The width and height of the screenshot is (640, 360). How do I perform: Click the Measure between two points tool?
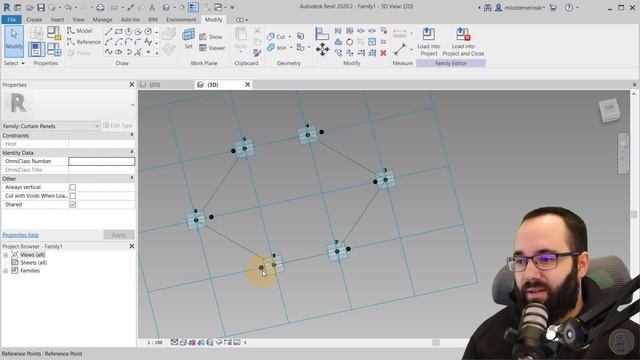click(400, 49)
